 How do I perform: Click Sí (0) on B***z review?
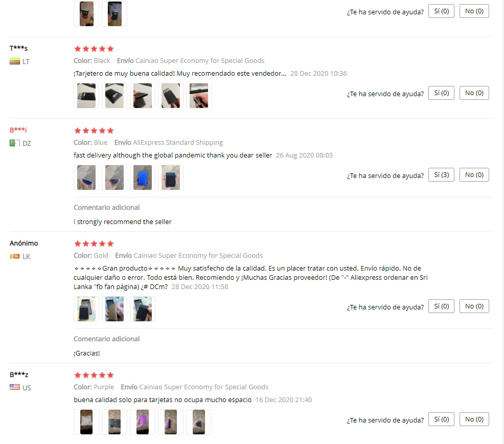pyautogui.click(x=441, y=419)
